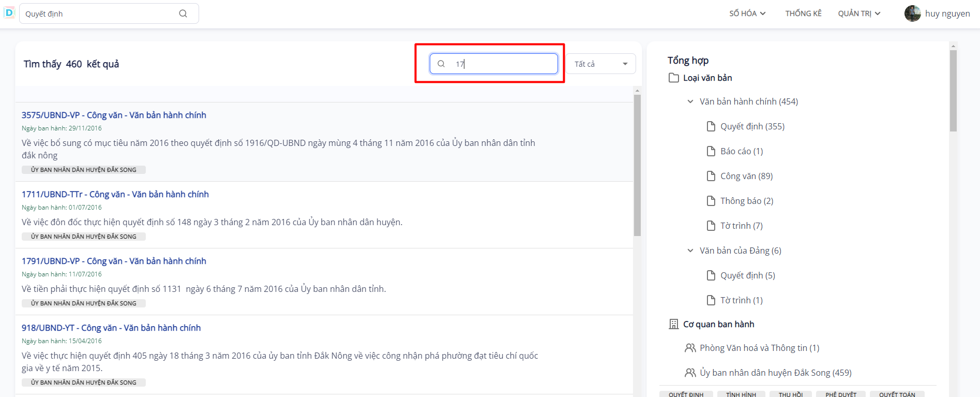This screenshot has width=980, height=397.
Task: Click the results search field containing 17
Action: (x=502, y=64)
